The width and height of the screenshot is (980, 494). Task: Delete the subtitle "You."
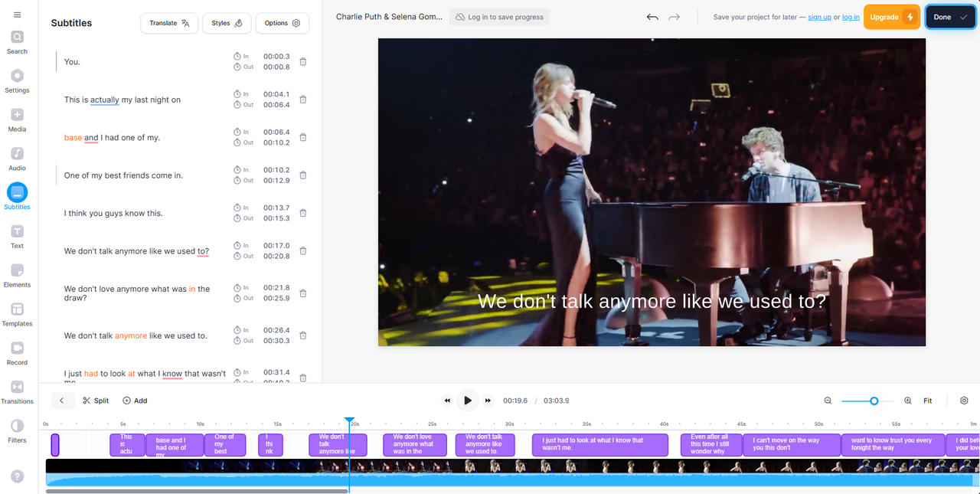tap(303, 61)
